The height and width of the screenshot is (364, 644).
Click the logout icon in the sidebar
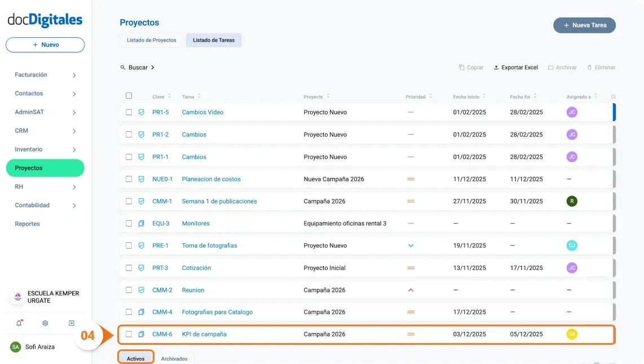71,322
